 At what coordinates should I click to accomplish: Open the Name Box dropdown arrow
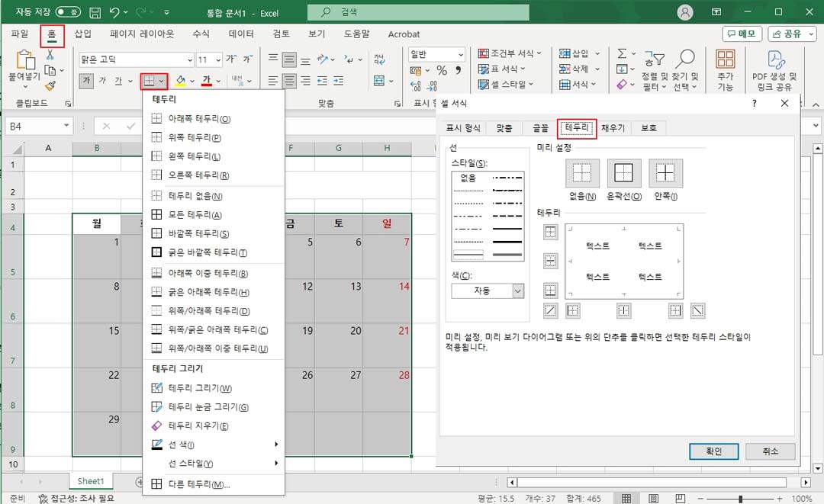click(x=66, y=126)
